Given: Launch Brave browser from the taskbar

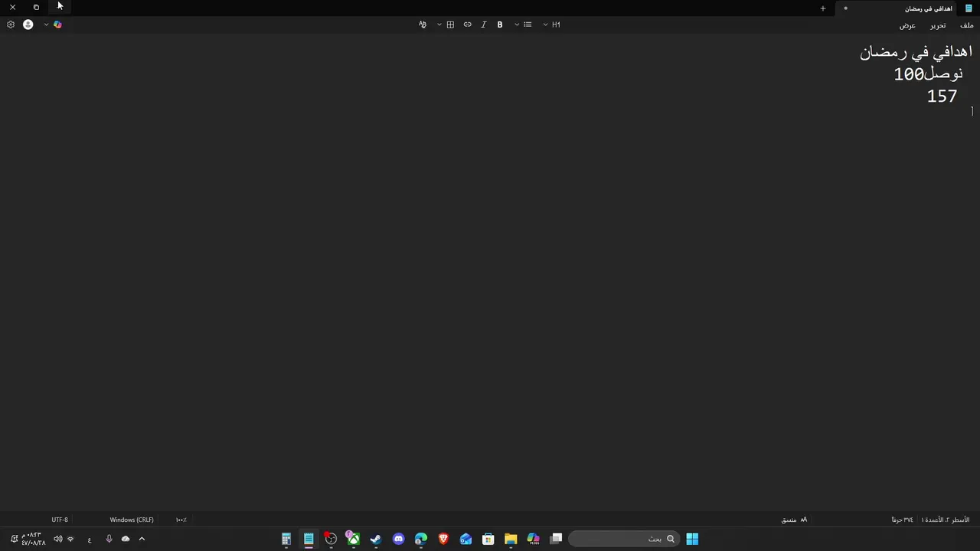Looking at the screenshot, I should [x=443, y=539].
